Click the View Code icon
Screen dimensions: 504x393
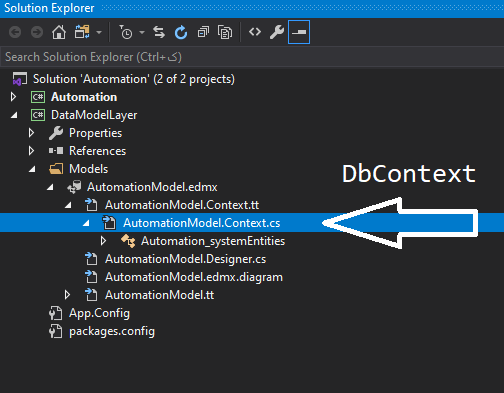click(x=255, y=32)
